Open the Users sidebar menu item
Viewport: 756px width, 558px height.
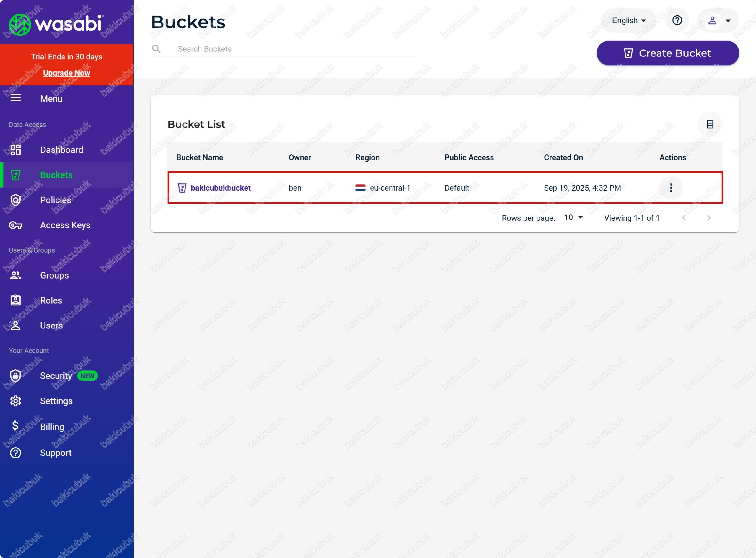pyautogui.click(x=51, y=326)
